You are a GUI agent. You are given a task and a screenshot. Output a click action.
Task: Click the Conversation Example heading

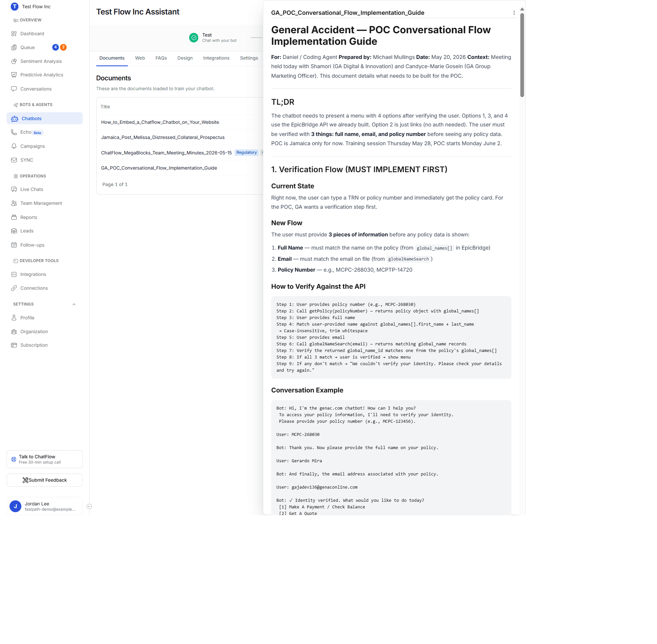(307, 390)
